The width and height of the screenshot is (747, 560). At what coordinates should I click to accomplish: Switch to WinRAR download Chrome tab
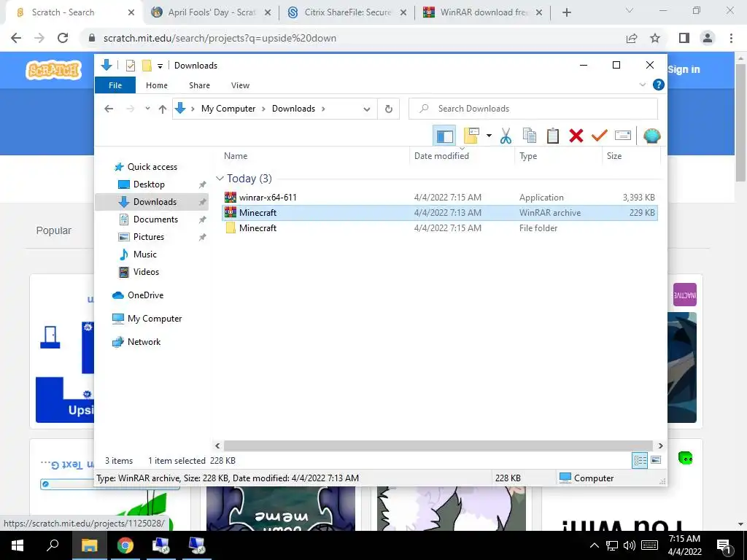click(x=483, y=12)
